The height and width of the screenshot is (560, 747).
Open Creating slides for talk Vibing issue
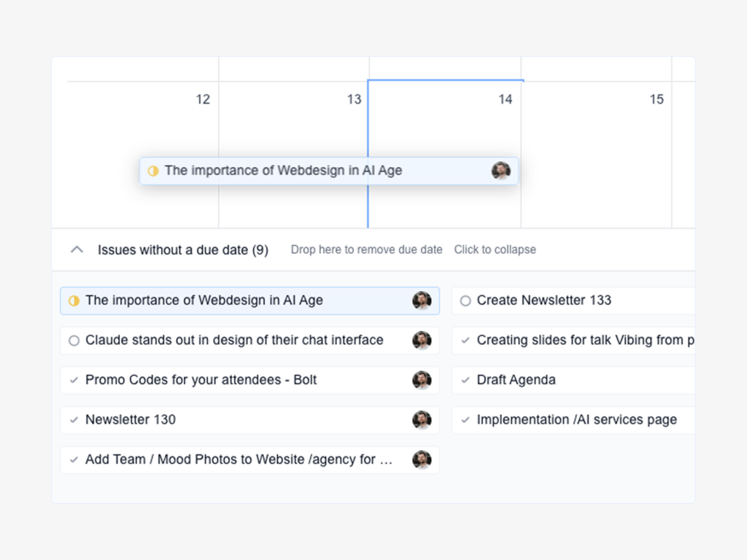[585, 340]
